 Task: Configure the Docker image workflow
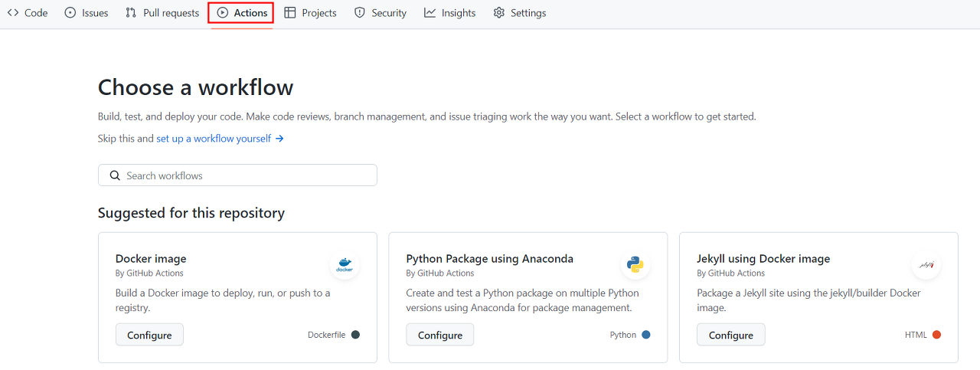pyautogui.click(x=149, y=335)
